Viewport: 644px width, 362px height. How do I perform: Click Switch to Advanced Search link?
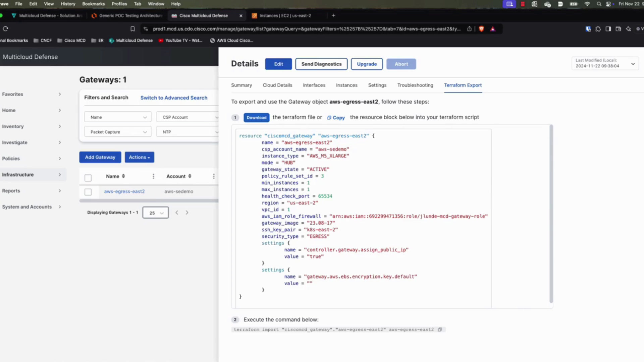[x=174, y=98]
